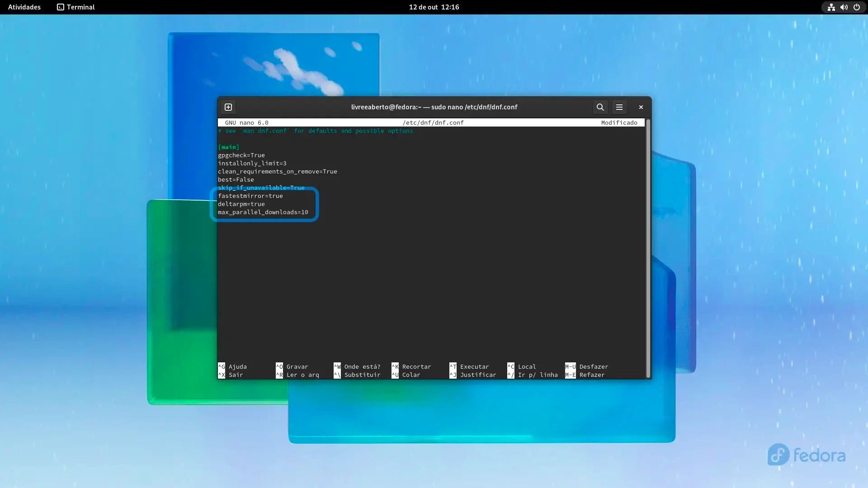Viewport: 868px width, 488px height.
Task: Click the terminal window title bar text
Action: (434, 107)
